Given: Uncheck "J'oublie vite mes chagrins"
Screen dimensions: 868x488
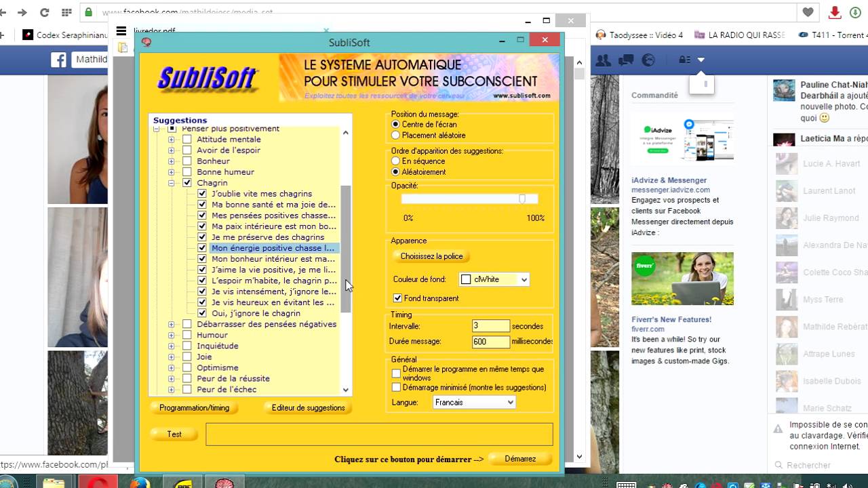Looking at the screenshot, I should [202, 194].
